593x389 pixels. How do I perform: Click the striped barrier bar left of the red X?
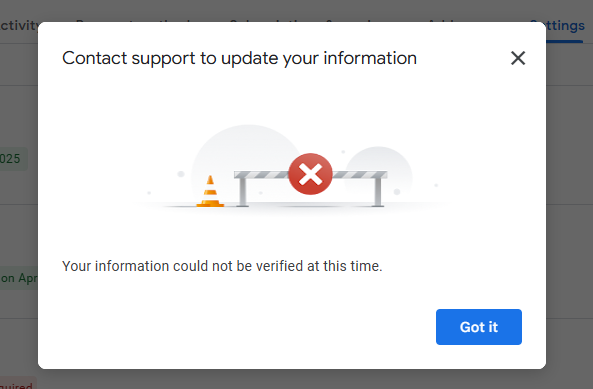[262, 175]
